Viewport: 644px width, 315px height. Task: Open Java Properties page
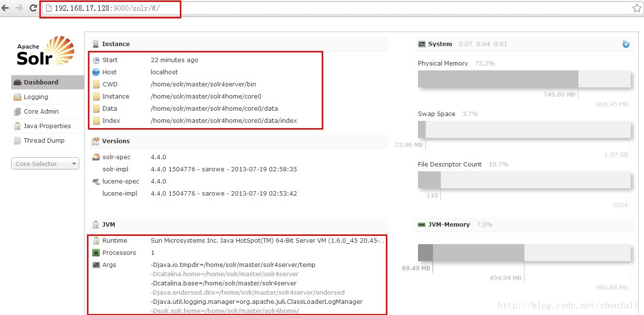48,126
